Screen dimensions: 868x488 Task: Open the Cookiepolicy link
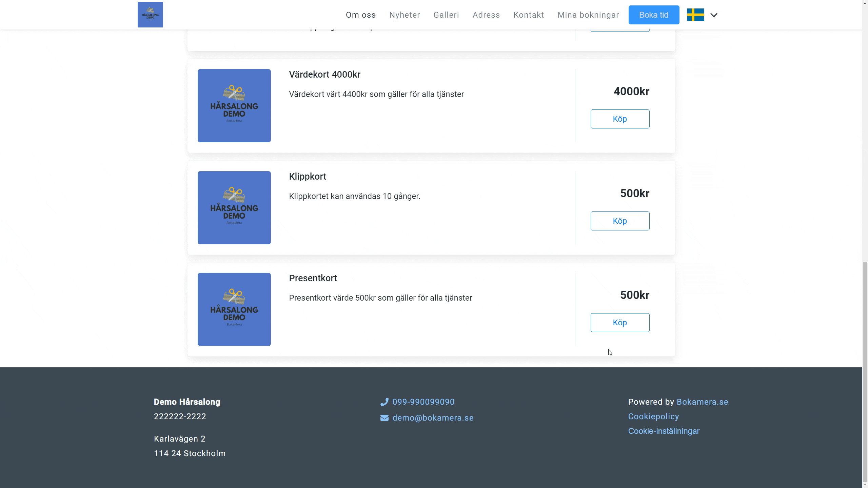(x=653, y=416)
